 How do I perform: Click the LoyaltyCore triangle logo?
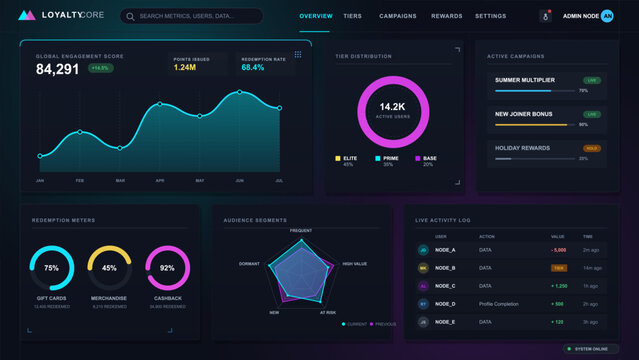coord(27,15)
